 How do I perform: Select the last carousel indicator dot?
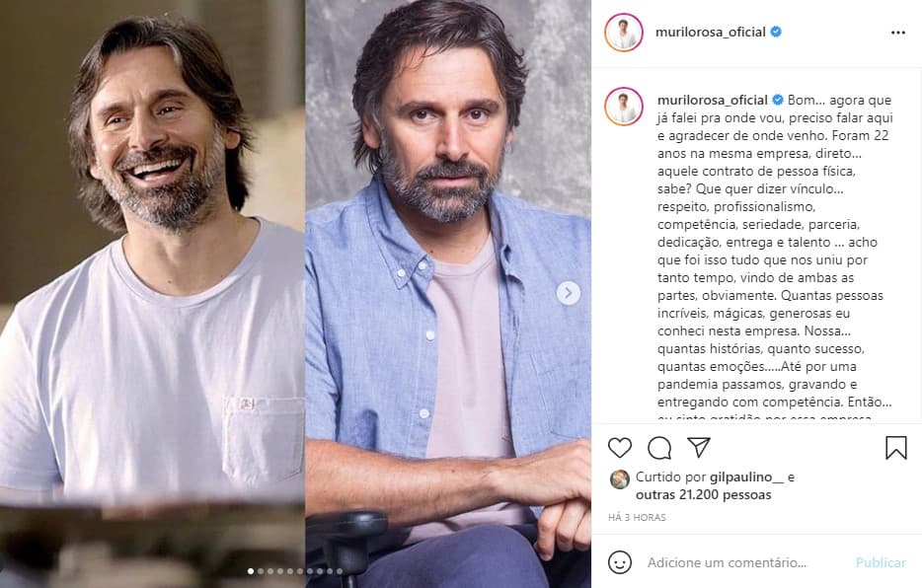click(x=340, y=571)
